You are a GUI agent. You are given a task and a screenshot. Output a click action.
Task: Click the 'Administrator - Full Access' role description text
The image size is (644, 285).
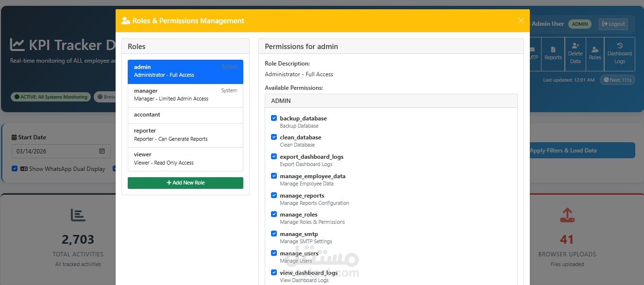[299, 74]
